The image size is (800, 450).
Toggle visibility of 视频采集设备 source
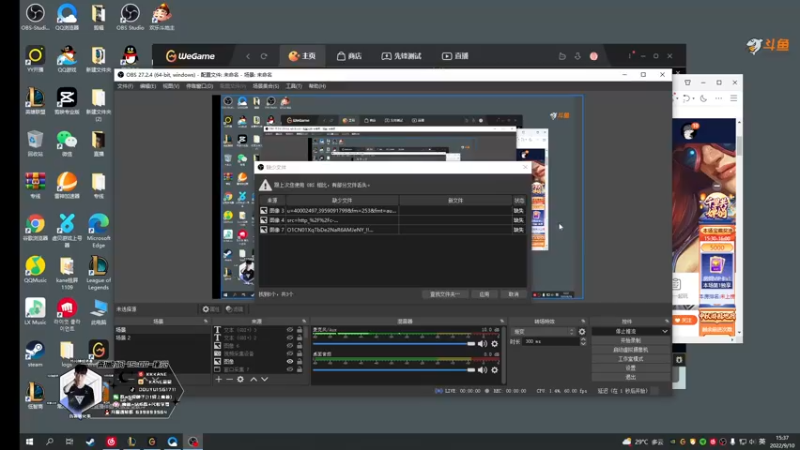(290, 354)
